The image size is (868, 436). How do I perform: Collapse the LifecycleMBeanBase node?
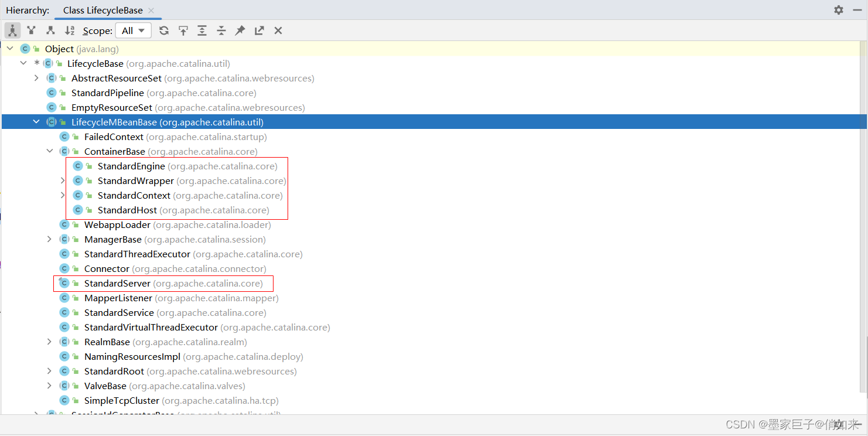click(x=36, y=122)
